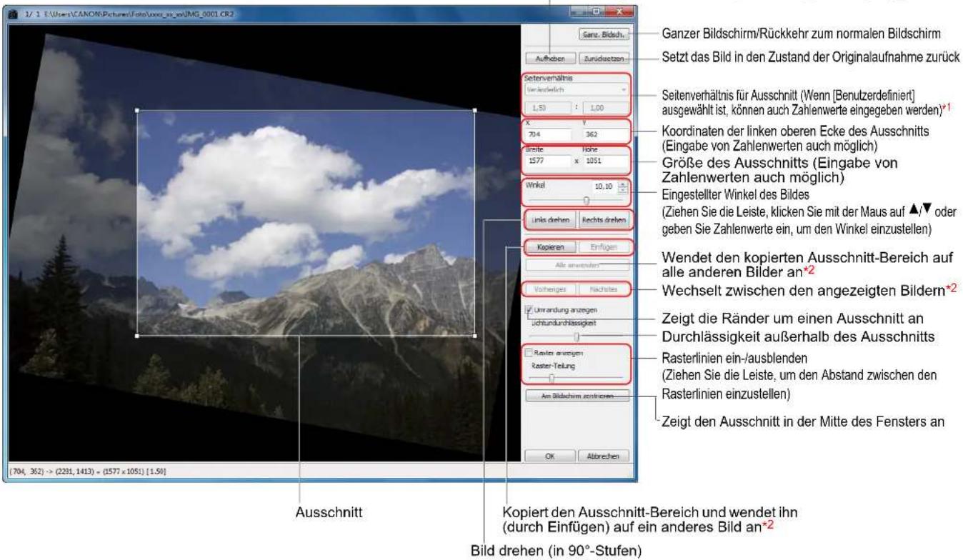Enable the Raster anzeigen checkbox
The height and width of the screenshot is (560, 963).
(529, 353)
